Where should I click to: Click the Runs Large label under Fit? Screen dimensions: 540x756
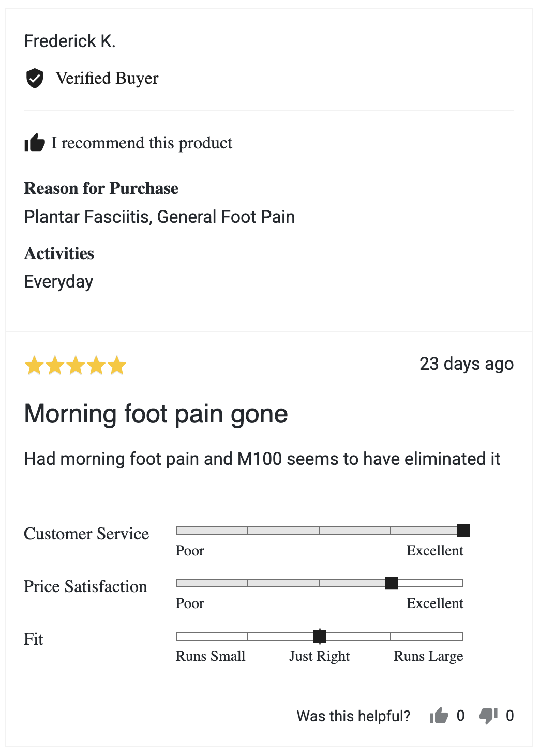(428, 656)
